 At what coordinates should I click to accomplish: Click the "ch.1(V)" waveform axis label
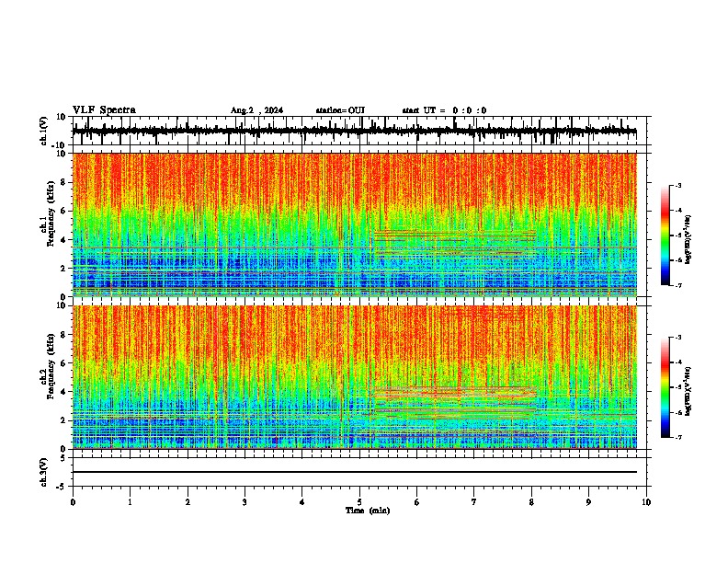coord(44,131)
